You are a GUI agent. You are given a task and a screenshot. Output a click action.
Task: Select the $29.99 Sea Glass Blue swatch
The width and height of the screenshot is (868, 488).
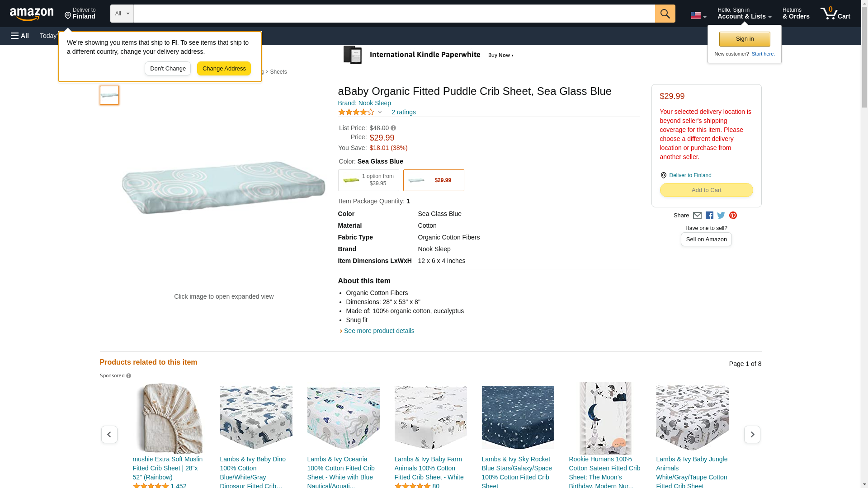pyautogui.click(x=433, y=180)
